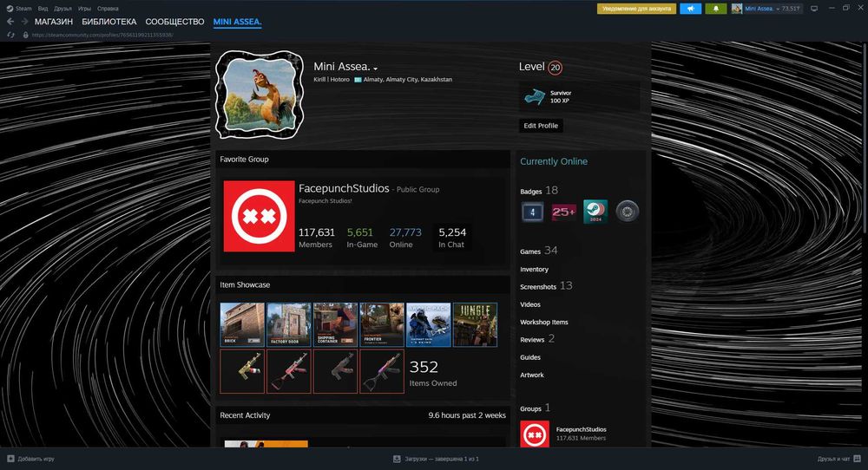868x470 pixels.
Task: Open the Shipping Container showcase item
Action: tap(335, 324)
